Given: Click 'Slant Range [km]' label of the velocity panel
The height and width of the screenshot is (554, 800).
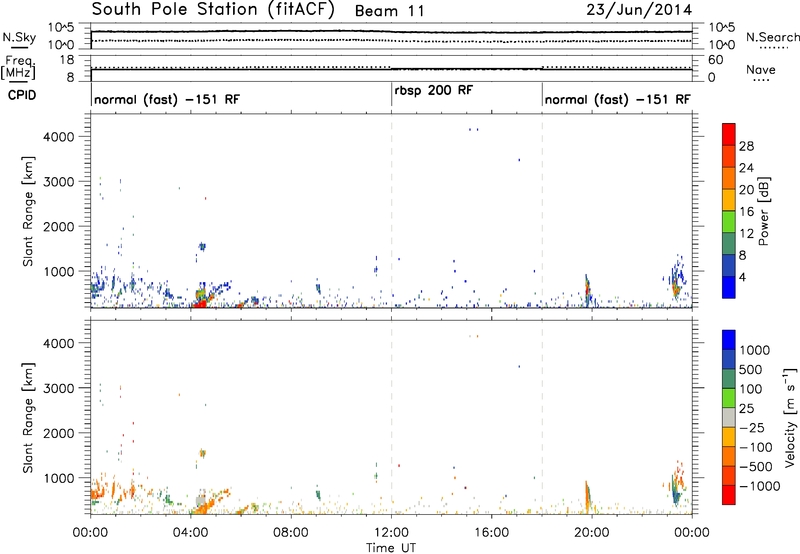Looking at the screenshot, I should point(28,418).
